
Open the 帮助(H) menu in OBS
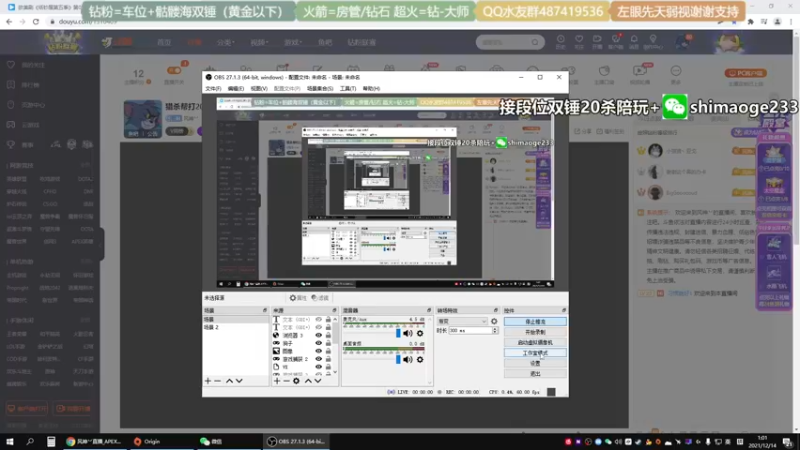point(371,89)
